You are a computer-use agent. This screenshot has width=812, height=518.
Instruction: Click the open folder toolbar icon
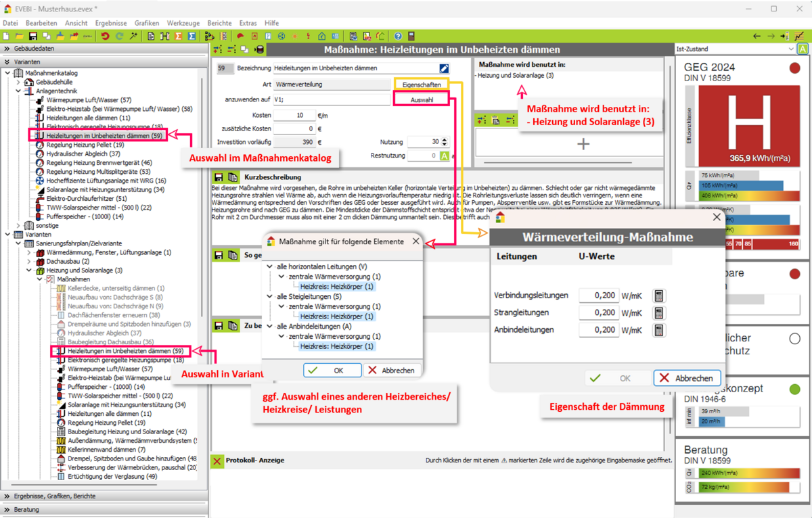[x=19, y=36]
